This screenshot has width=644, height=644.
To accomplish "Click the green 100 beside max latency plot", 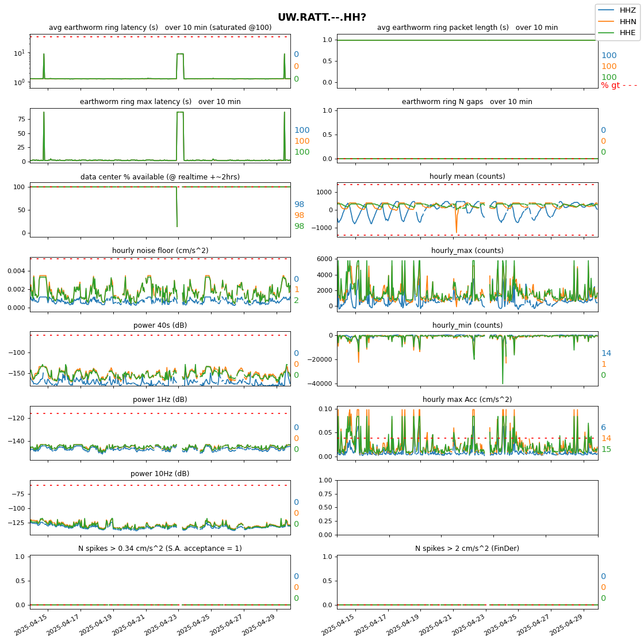I will [302, 152].
